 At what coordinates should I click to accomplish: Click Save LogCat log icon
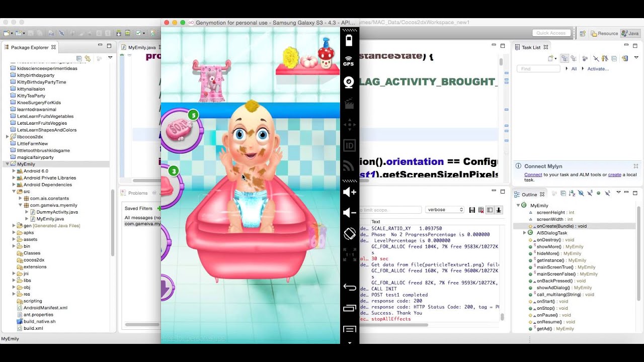pos(472,210)
